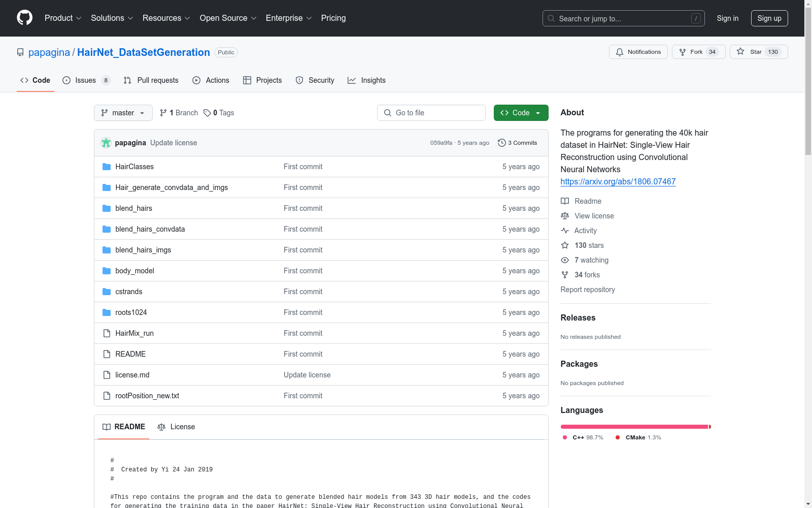Go to the Actions tab
The width and height of the screenshot is (812, 508).
pyautogui.click(x=211, y=80)
